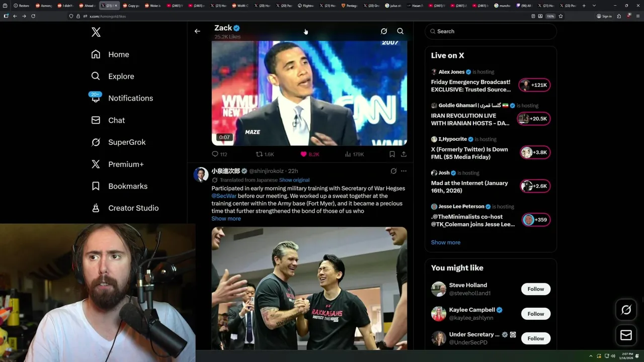Click the Notifications bell icon with badge
Viewport: 644px width, 362px height.
tap(96, 98)
